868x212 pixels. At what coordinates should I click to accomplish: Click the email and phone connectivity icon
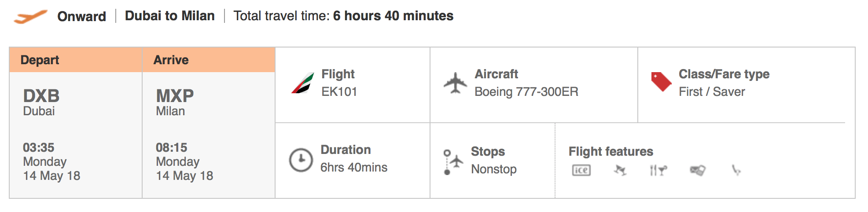click(x=698, y=170)
